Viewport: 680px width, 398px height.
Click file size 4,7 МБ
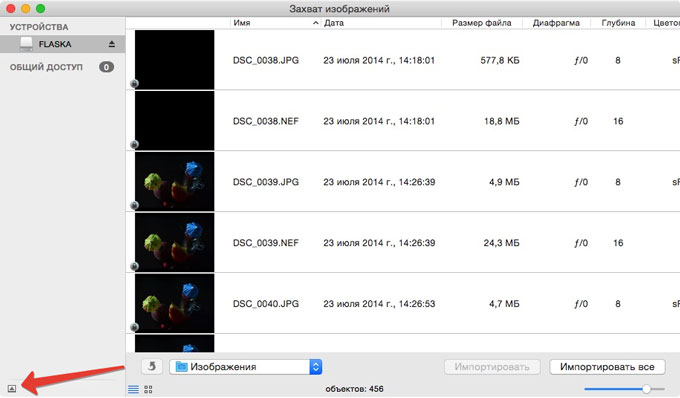pyautogui.click(x=504, y=303)
